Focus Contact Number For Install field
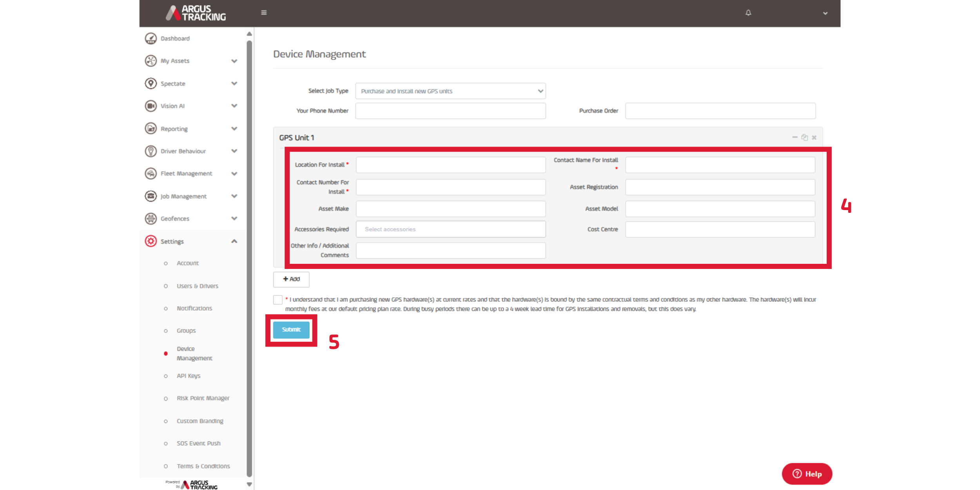 [x=450, y=187]
